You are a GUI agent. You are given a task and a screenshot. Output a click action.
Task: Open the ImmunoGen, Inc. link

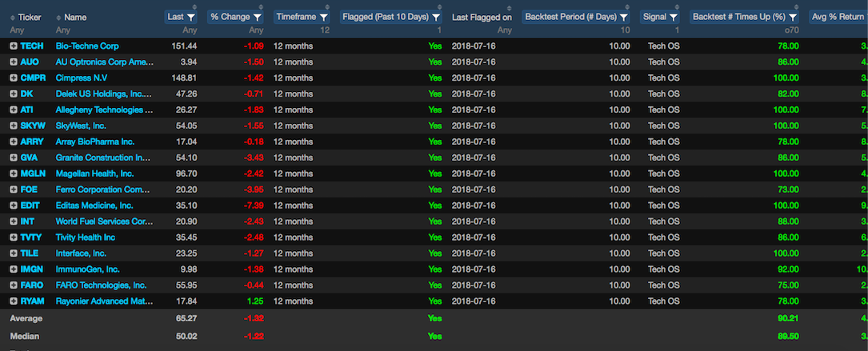87,269
